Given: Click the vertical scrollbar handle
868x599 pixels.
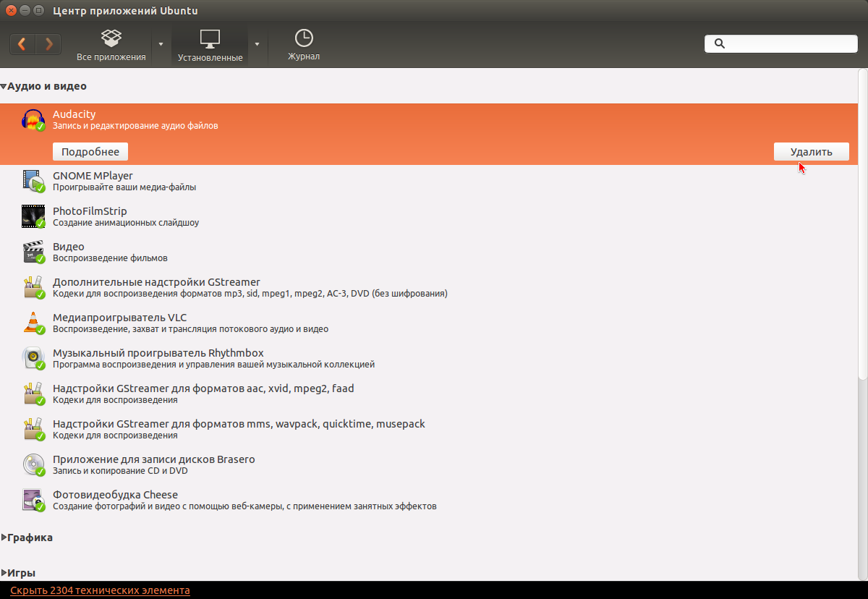Looking at the screenshot, I should click(x=862, y=224).
